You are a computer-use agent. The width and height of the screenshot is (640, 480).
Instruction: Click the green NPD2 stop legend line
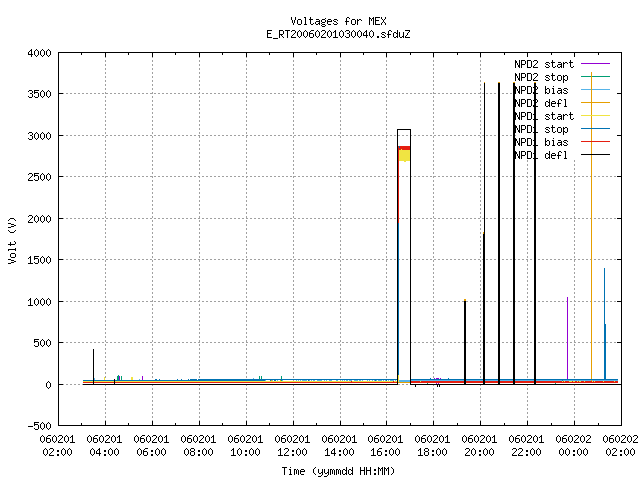pos(595,77)
